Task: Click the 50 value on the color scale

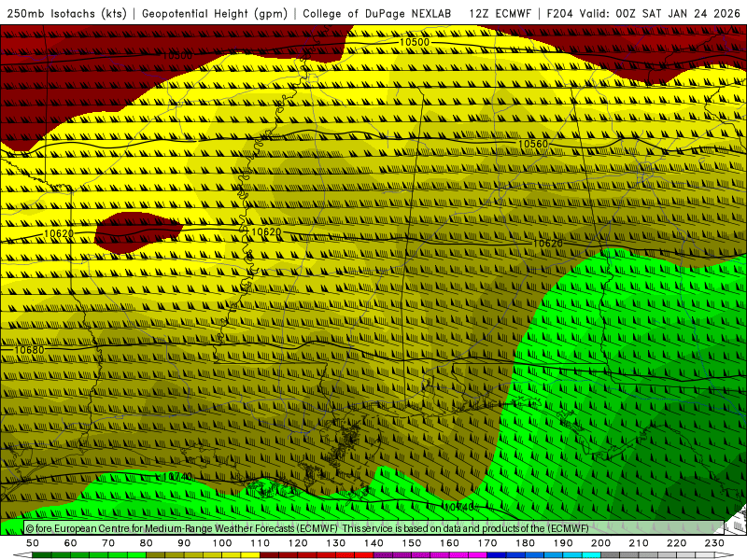Action: (x=33, y=543)
